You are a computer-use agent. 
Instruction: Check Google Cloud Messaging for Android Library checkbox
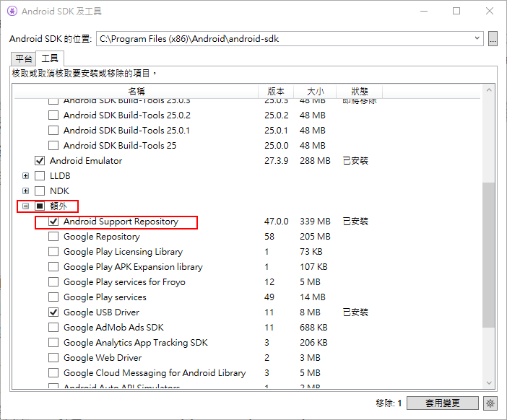[53, 373]
